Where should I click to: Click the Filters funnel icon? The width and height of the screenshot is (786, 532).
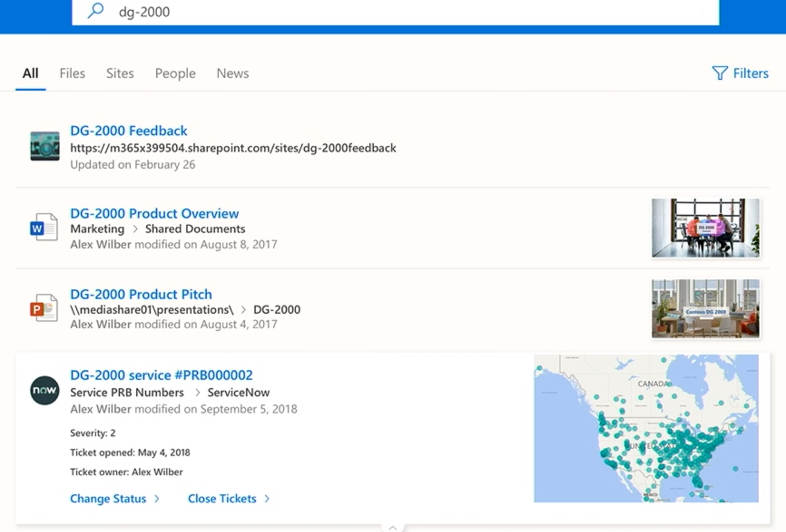click(x=719, y=73)
